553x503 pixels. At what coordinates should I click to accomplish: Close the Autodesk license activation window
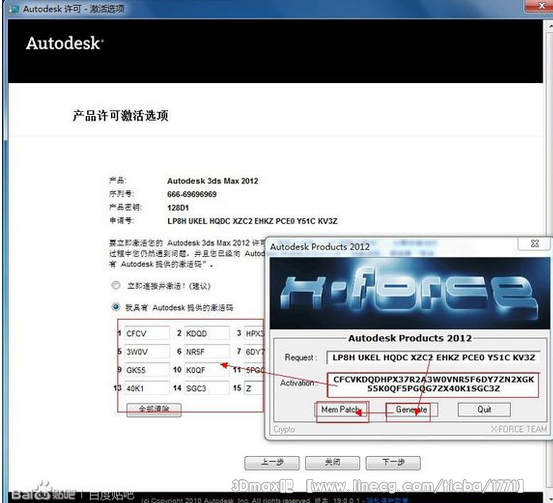[541, 6]
